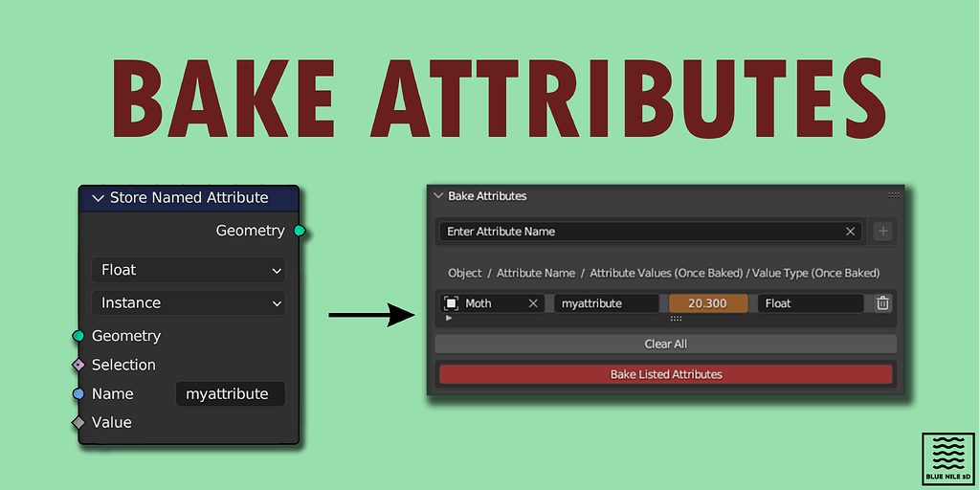
Task: Collapse the Store Named Attribute node header
Action: 99,198
